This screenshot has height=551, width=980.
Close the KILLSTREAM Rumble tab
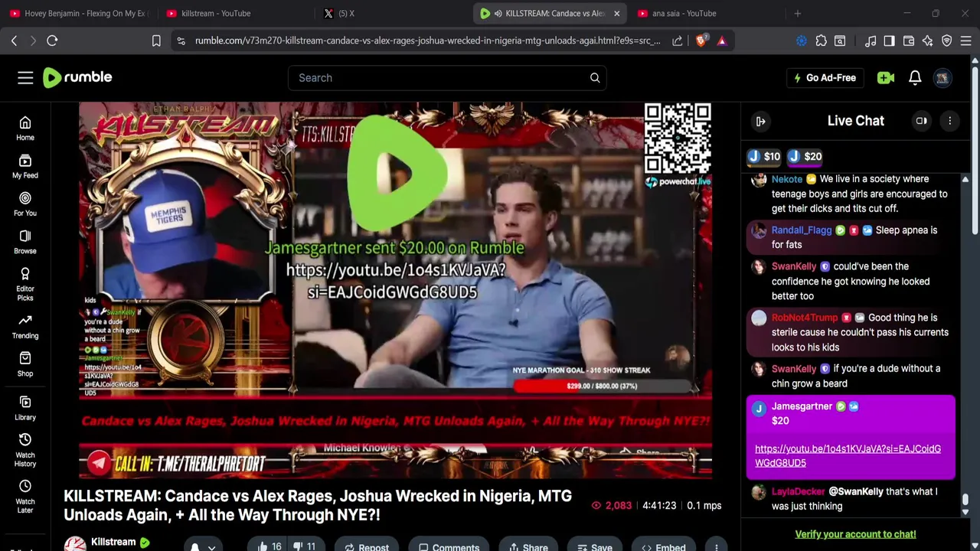616,13
